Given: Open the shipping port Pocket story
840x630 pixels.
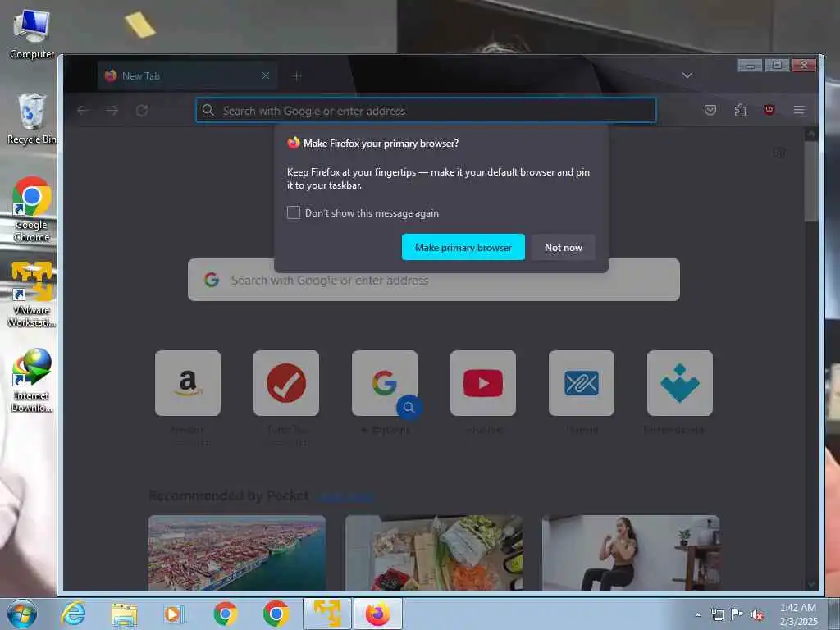Looking at the screenshot, I should pos(237,553).
